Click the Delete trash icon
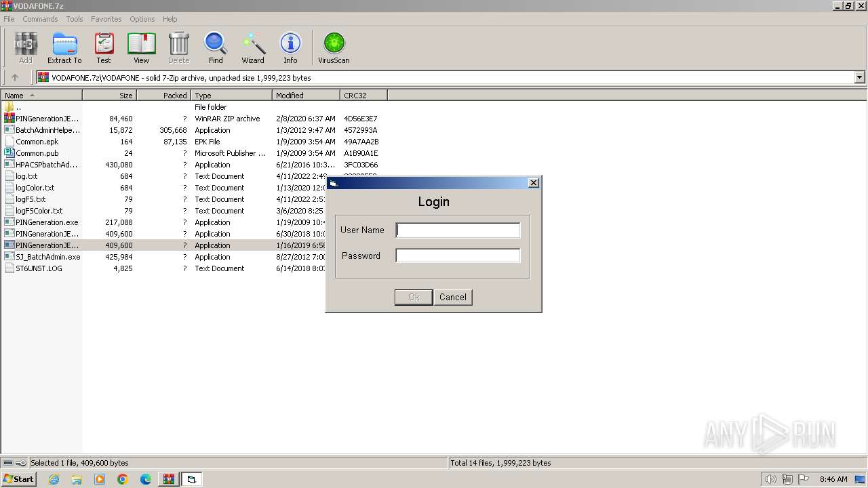868x488 pixels. (x=179, y=48)
